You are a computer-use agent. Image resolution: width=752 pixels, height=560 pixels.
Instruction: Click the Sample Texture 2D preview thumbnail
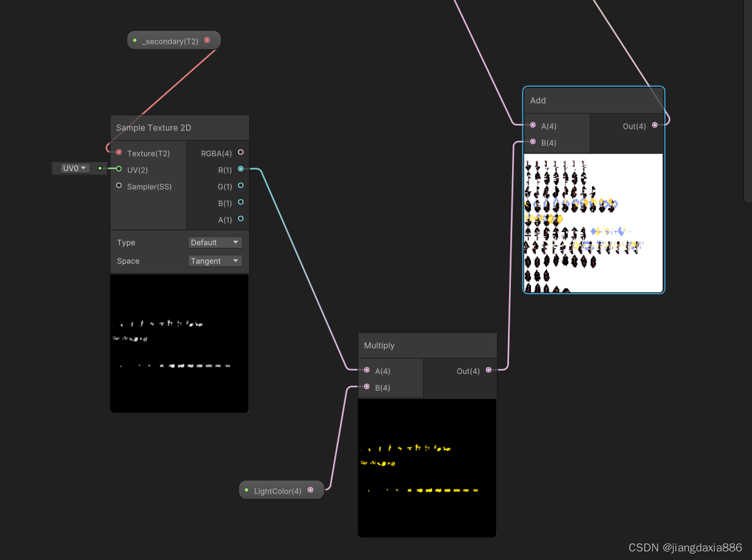click(x=179, y=343)
